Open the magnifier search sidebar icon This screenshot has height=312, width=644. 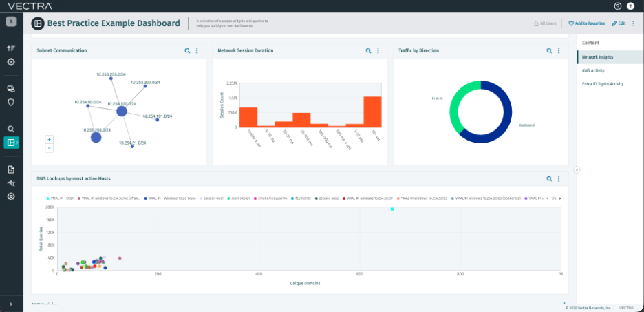click(x=11, y=129)
